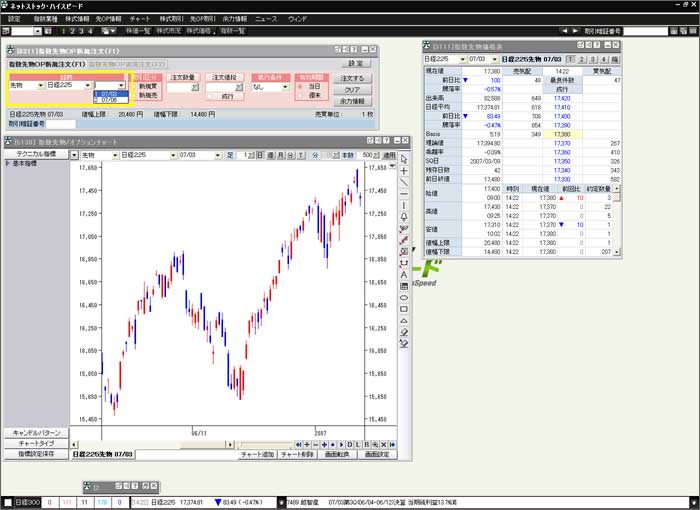Image resolution: width=700 pixels, height=510 pixels.
Task: Select 当日 validity period option
Action: pyautogui.click(x=310, y=86)
